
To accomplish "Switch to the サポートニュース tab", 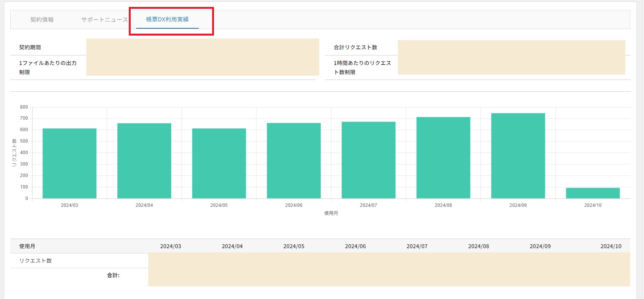I will point(104,19).
